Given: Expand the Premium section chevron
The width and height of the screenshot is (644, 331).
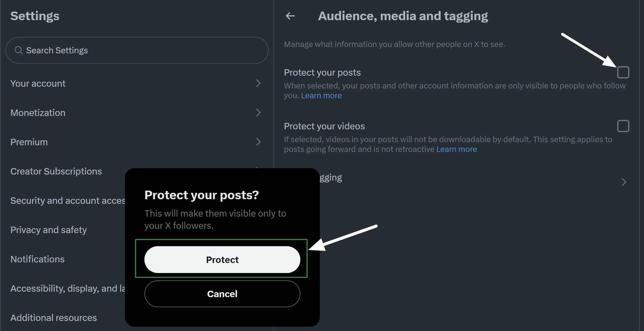Looking at the screenshot, I should pyautogui.click(x=258, y=142).
